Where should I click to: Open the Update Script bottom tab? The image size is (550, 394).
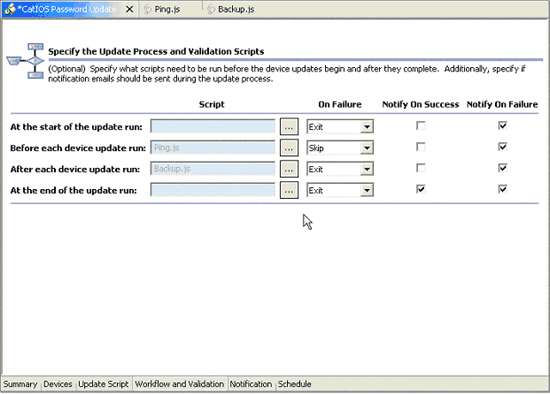103,384
